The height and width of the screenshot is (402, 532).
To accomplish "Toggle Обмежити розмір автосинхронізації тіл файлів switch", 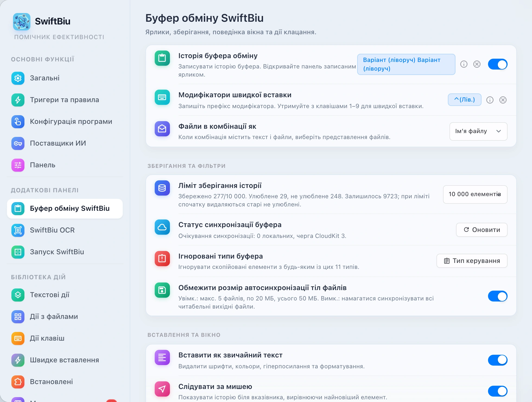I will click(x=498, y=296).
